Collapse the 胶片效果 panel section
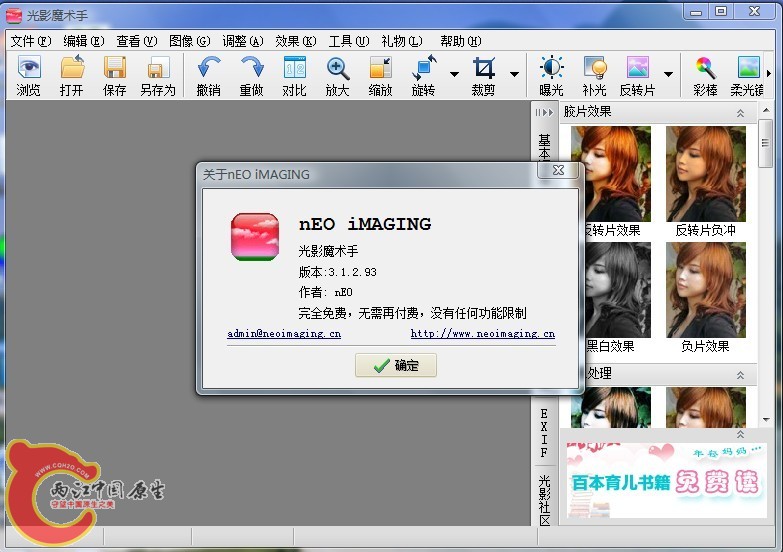The image size is (783, 552). pos(741,113)
